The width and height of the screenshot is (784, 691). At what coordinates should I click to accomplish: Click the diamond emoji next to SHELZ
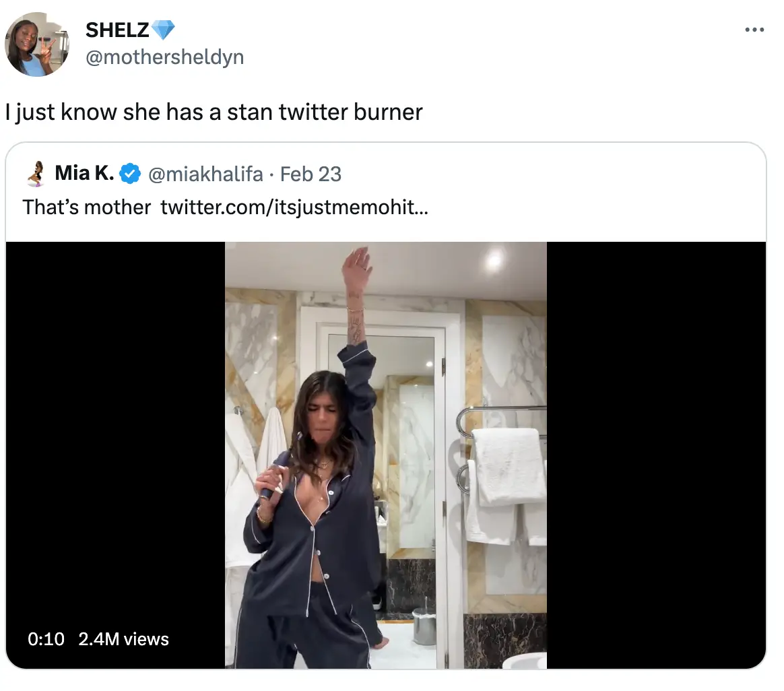pyautogui.click(x=162, y=30)
